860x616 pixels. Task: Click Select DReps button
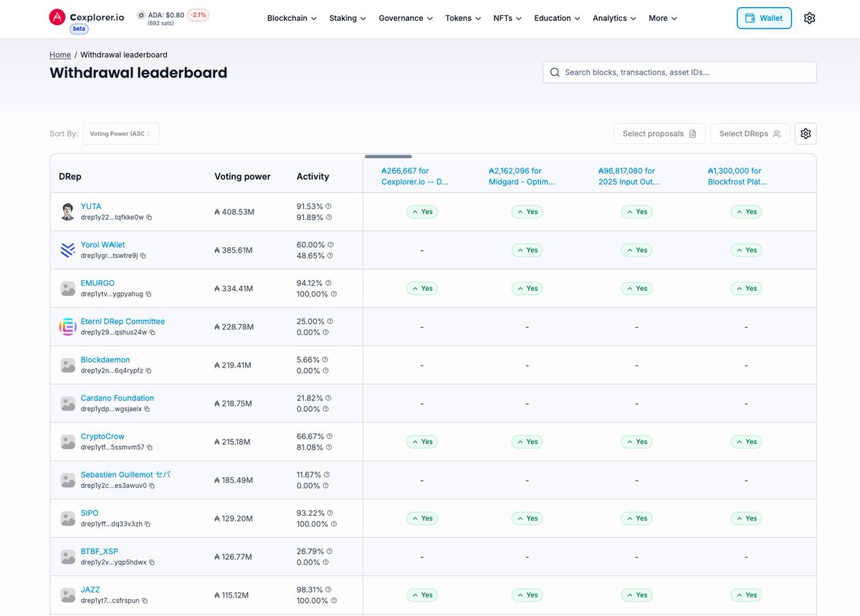750,133
